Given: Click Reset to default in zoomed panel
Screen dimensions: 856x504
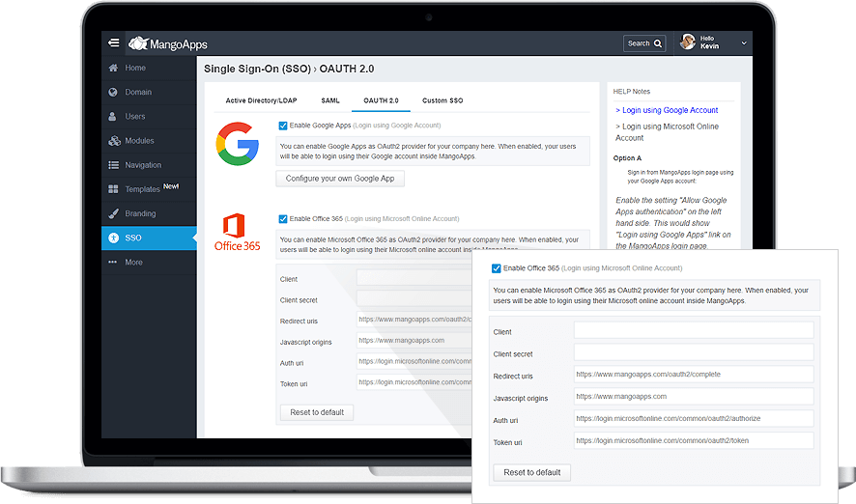Looking at the screenshot, I should (532, 472).
